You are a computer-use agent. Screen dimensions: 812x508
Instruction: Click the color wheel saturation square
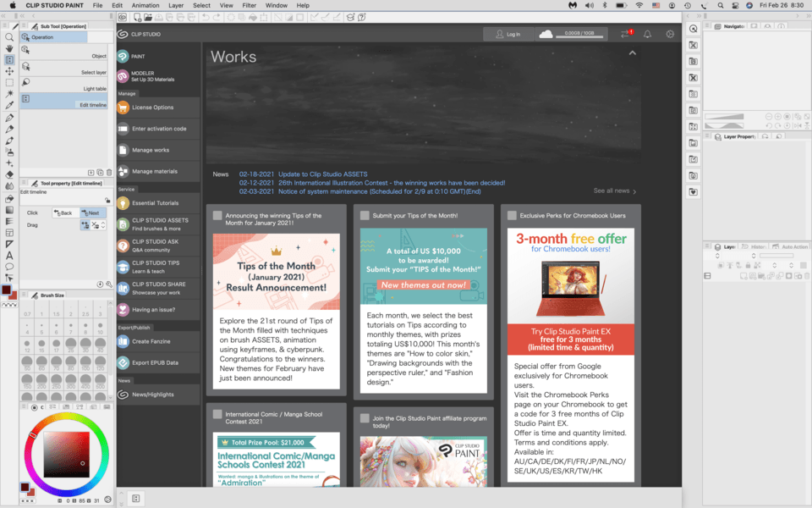(67, 454)
